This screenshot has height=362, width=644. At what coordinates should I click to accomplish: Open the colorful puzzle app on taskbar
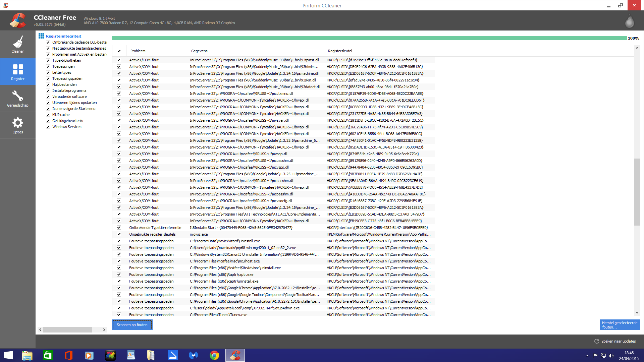pos(110,355)
